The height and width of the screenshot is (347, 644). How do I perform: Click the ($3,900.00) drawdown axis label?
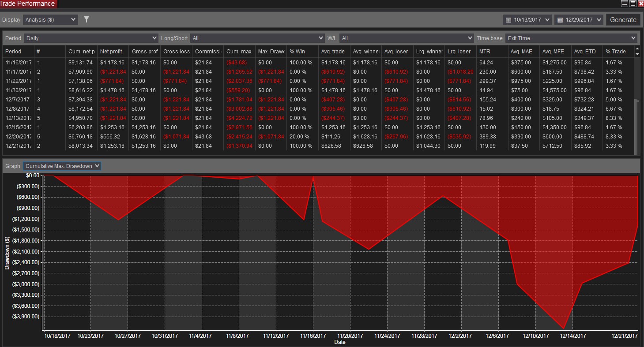(26, 317)
